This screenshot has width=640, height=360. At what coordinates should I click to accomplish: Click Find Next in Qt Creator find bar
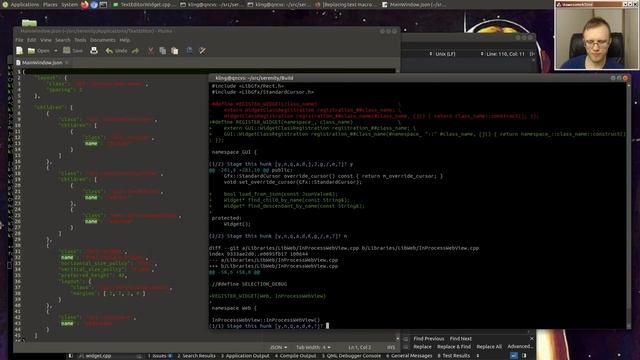(460, 338)
